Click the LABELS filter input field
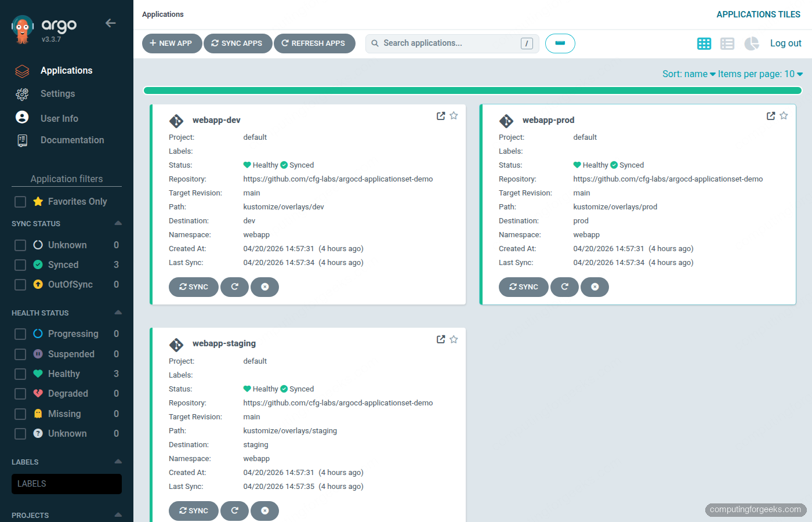Viewport: 812px width, 522px height. point(66,484)
